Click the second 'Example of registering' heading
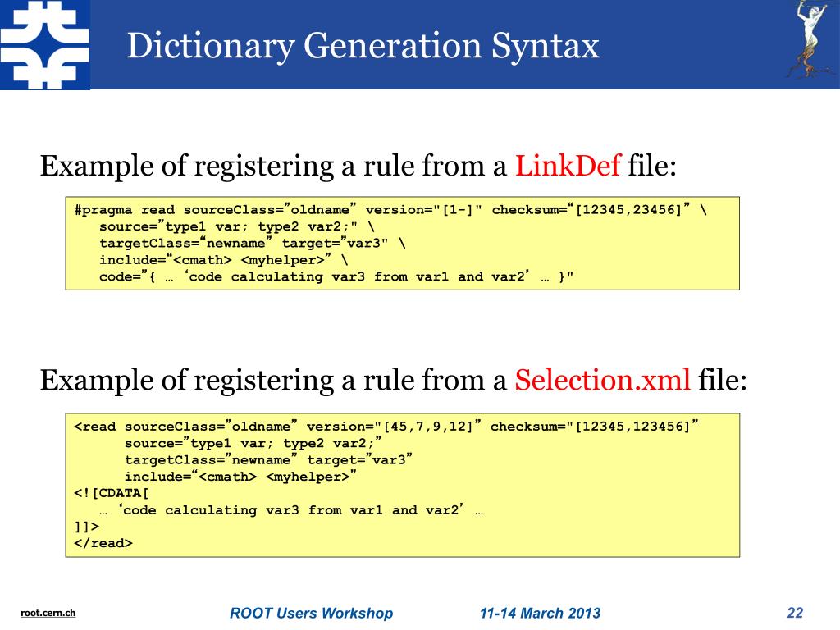840x630 pixels. [x=393, y=381]
